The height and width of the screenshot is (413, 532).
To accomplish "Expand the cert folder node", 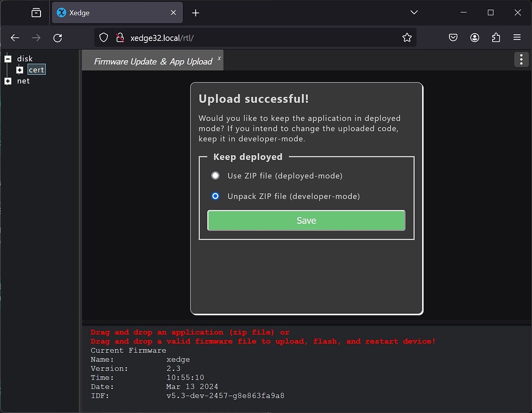I will tap(20, 70).
